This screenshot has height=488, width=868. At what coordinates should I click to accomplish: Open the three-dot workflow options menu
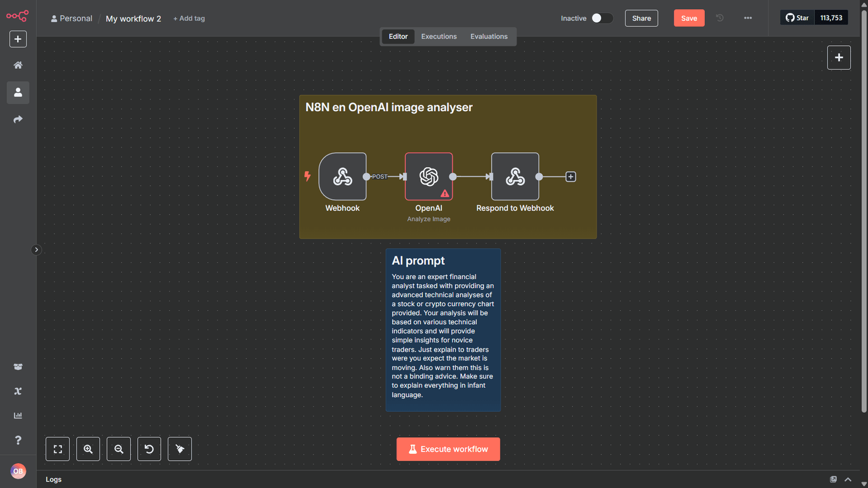pyautogui.click(x=748, y=18)
